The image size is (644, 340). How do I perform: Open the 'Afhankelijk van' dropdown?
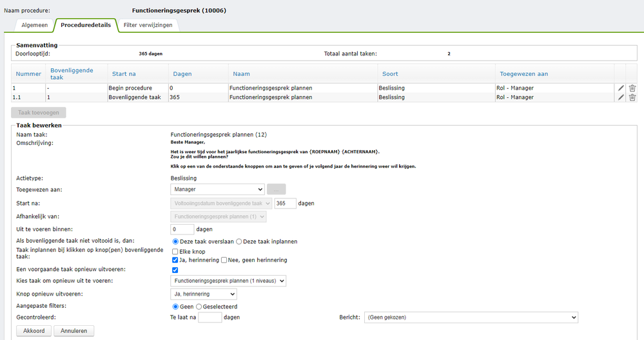click(x=218, y=216)
